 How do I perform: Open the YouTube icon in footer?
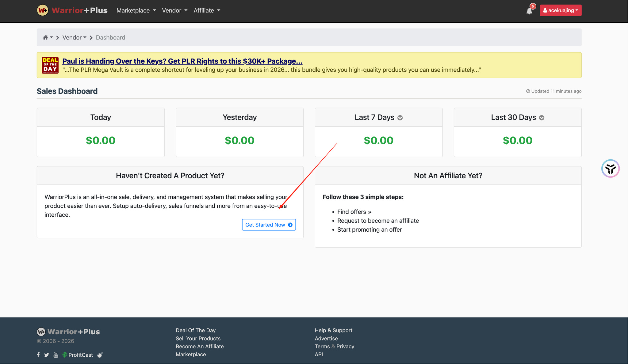(x=56, y=355)
